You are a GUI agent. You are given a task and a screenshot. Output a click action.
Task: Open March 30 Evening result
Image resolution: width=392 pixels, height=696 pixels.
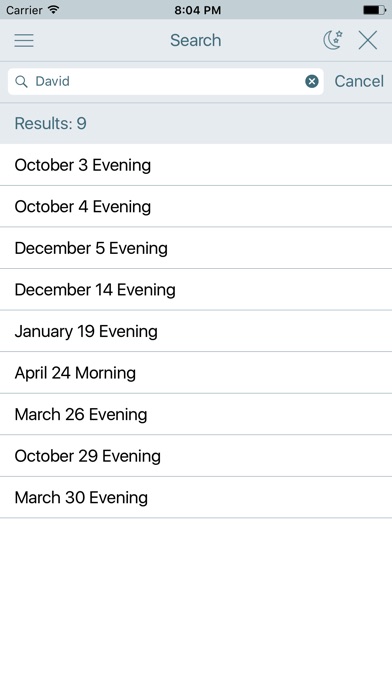pos(196,497)
